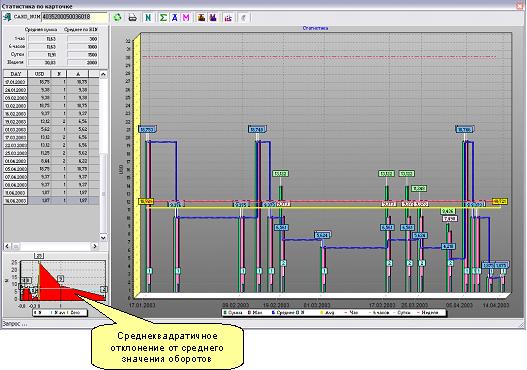Select the 17.01.2003 table row

[x=51, y=82]
